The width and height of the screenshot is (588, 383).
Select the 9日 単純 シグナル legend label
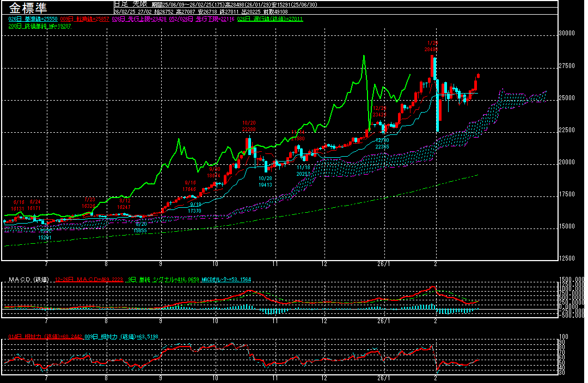(x=162, y=280)
